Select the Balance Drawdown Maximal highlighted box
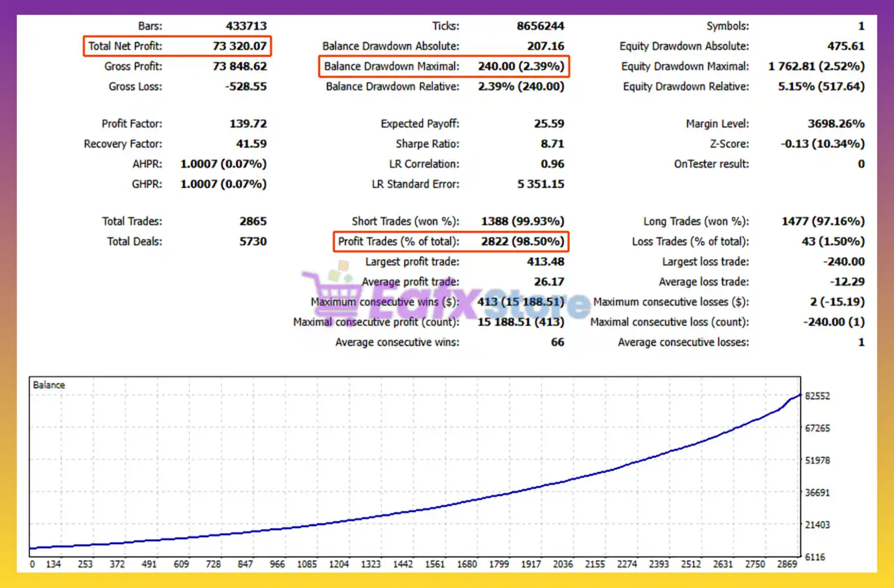This screenshot has height=588, width=894. point(444,67)
